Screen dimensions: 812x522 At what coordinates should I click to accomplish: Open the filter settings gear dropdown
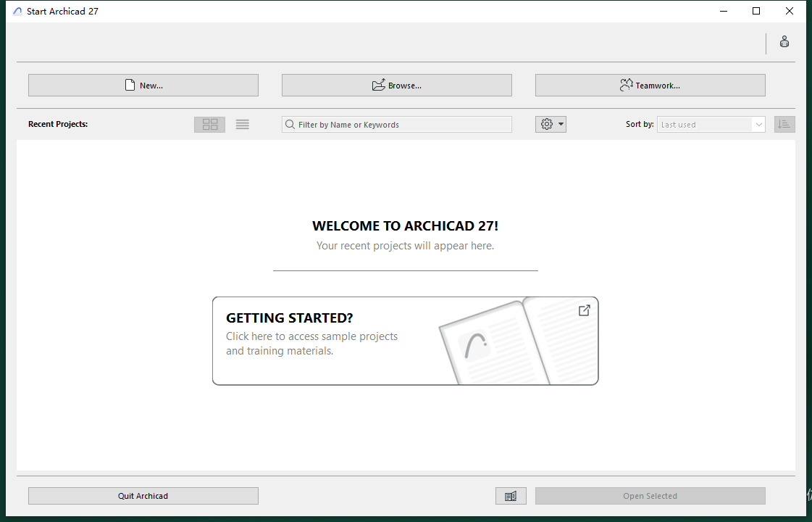pyautogui.click(x=546, y=124)
